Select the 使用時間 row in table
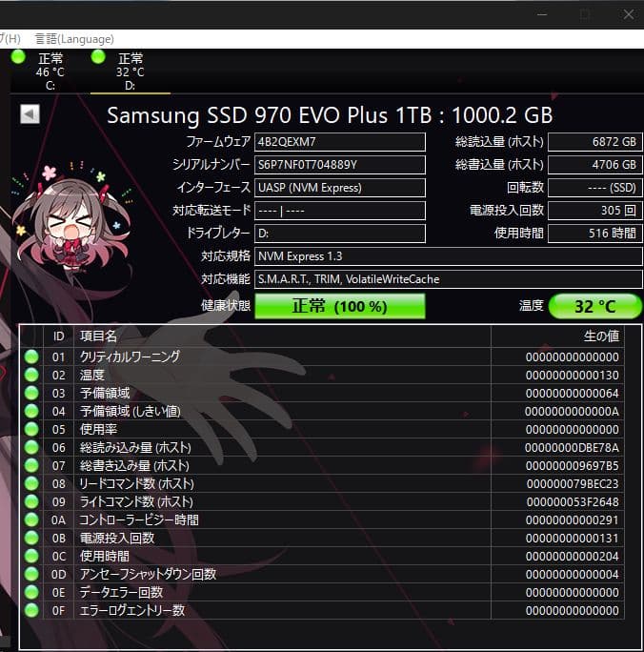 [x=322, y=556]
